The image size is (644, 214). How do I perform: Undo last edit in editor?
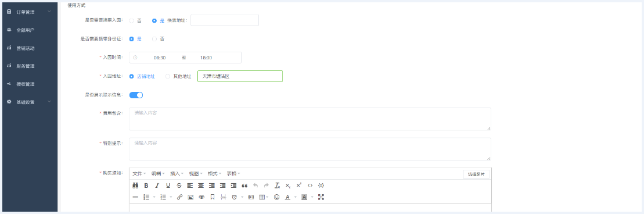(256, 186)
